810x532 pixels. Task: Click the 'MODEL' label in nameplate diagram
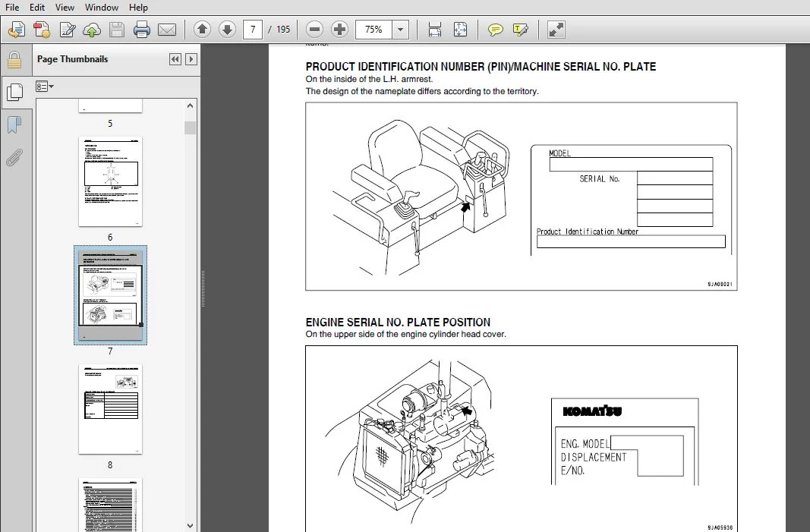[559, 153]
